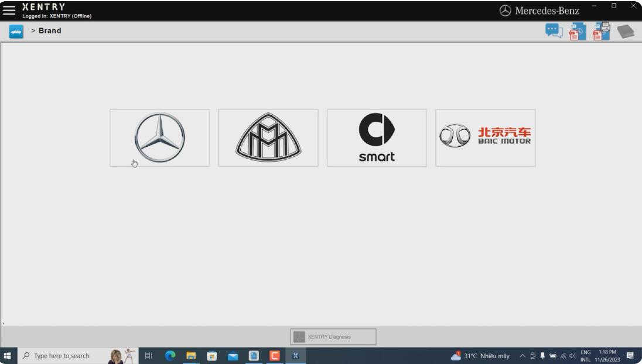Choose the smart brand tile
Screen dimensions: 642x364
[x=377, y=138]
